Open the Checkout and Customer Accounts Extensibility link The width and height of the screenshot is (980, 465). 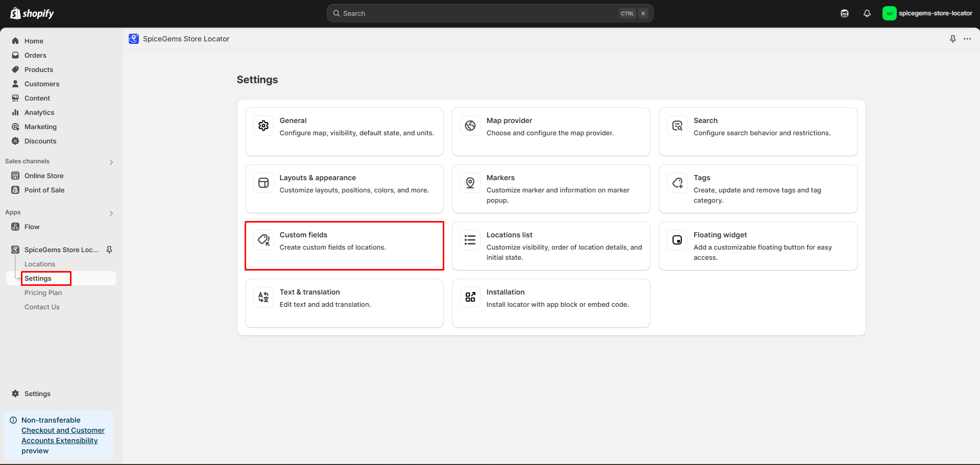click(63, 435)
